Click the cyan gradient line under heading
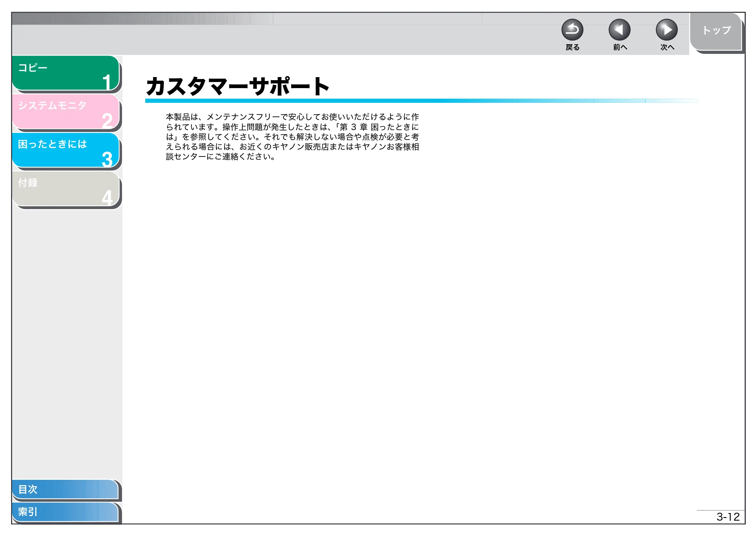The image size is (756, 535). [x=421, y=101]
